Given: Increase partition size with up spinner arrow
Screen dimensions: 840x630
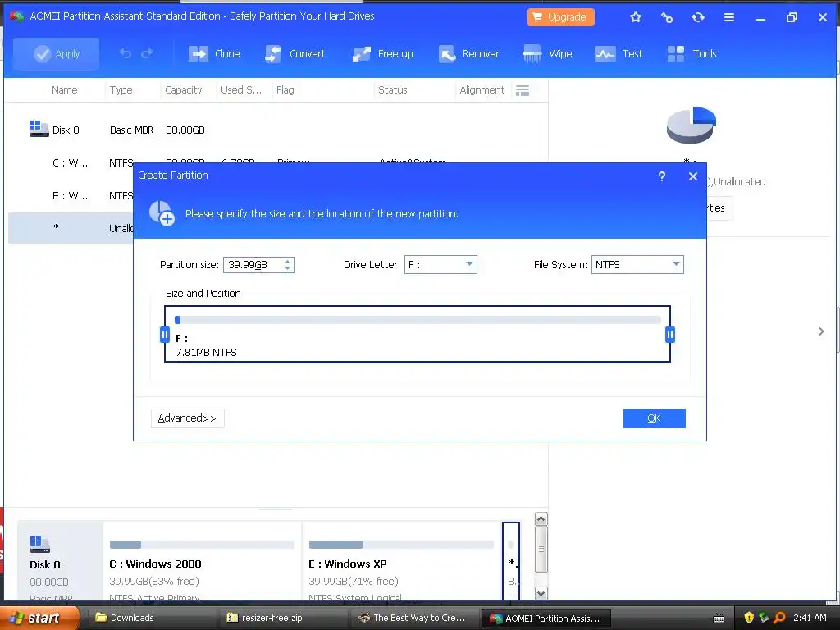Looking at the screenshot, I should tap(288, 262).
